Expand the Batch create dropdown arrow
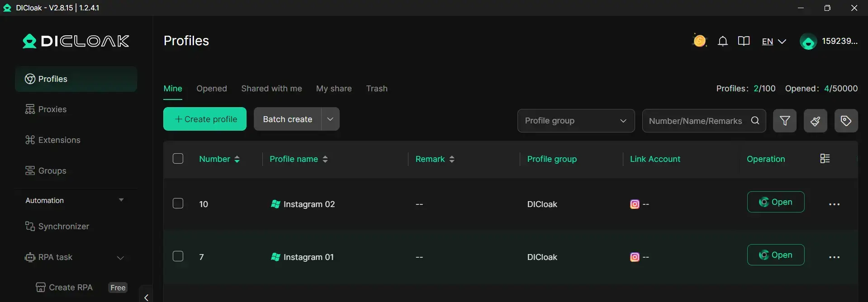868x302 pixels. 330,119
